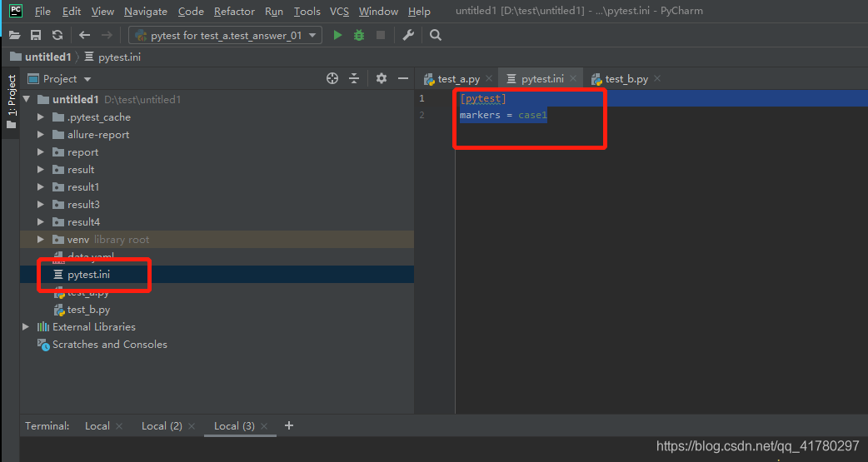The image size is (868, 462).
Task: Open the run configuration dropdown pytest for test_a.test_answer_01
Action: tap(225, 36)
